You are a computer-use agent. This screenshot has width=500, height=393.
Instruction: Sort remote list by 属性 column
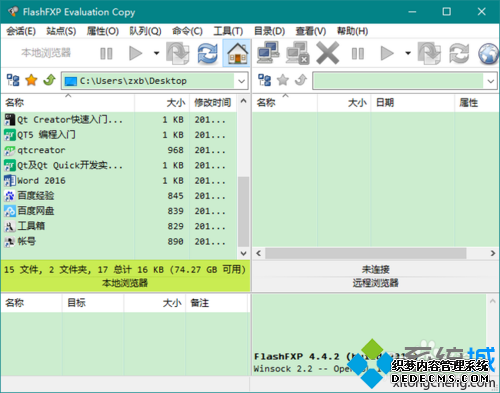click(x=477, y=103)
